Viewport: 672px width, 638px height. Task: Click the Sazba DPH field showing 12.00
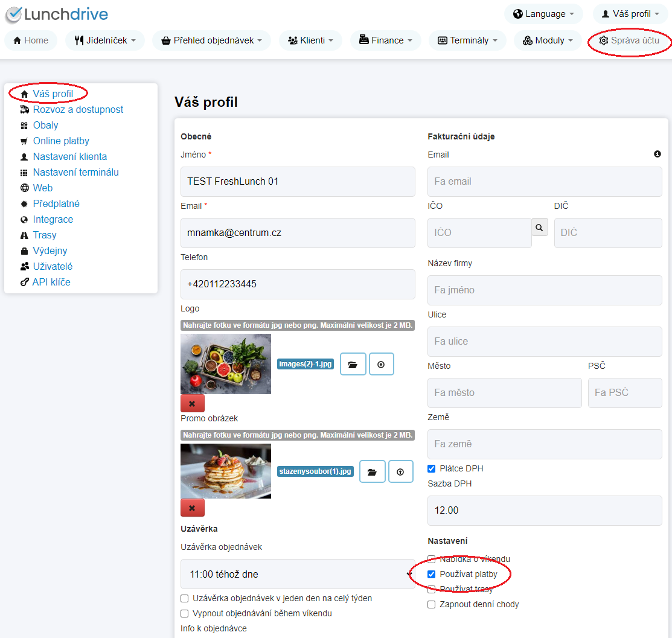545,511
